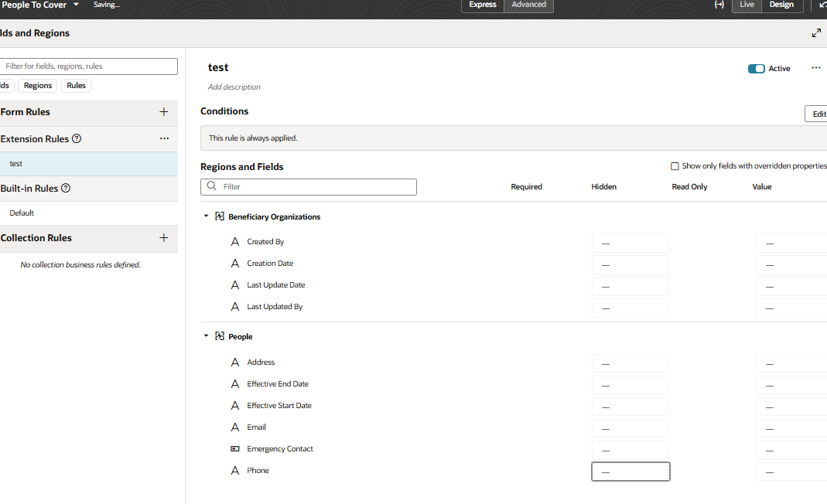The image size is (827, 504).
Task: Click the Form Rules section header
Action: [26, 112]
